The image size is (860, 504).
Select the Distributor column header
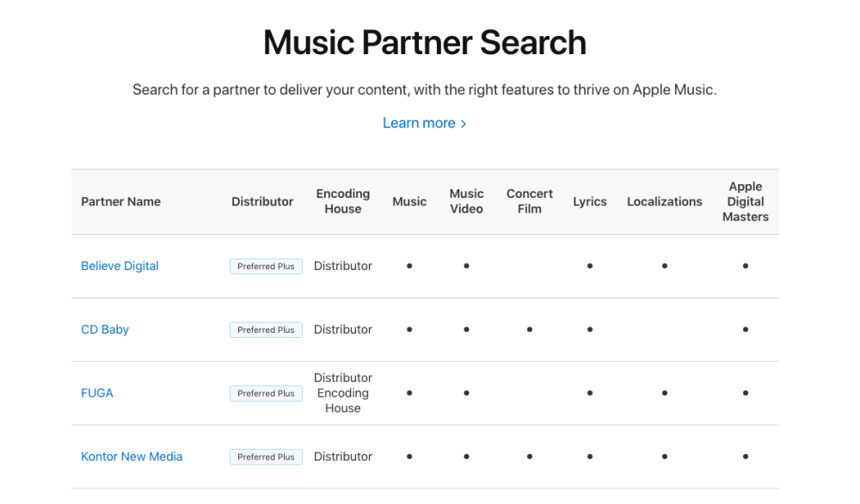pos(262,201)
